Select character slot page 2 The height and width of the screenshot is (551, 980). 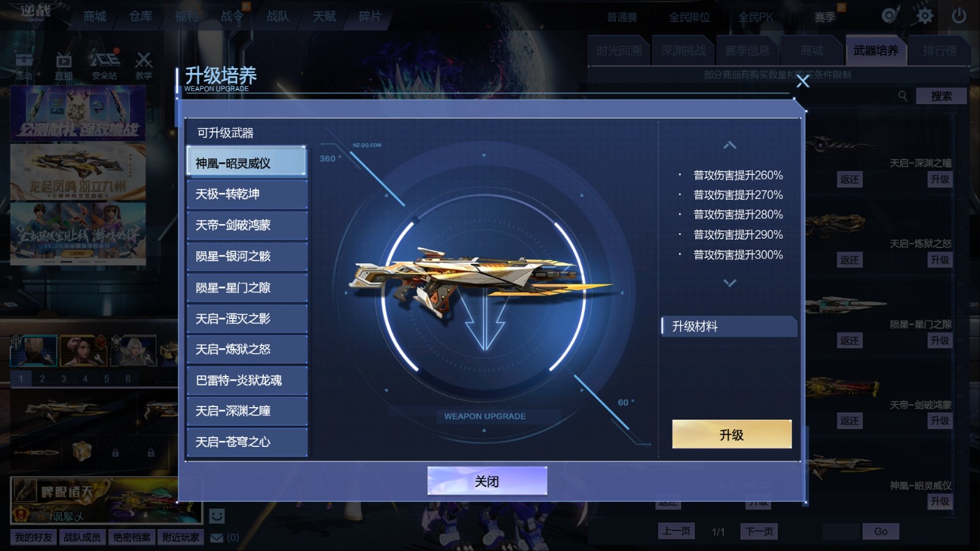(42, 378)
